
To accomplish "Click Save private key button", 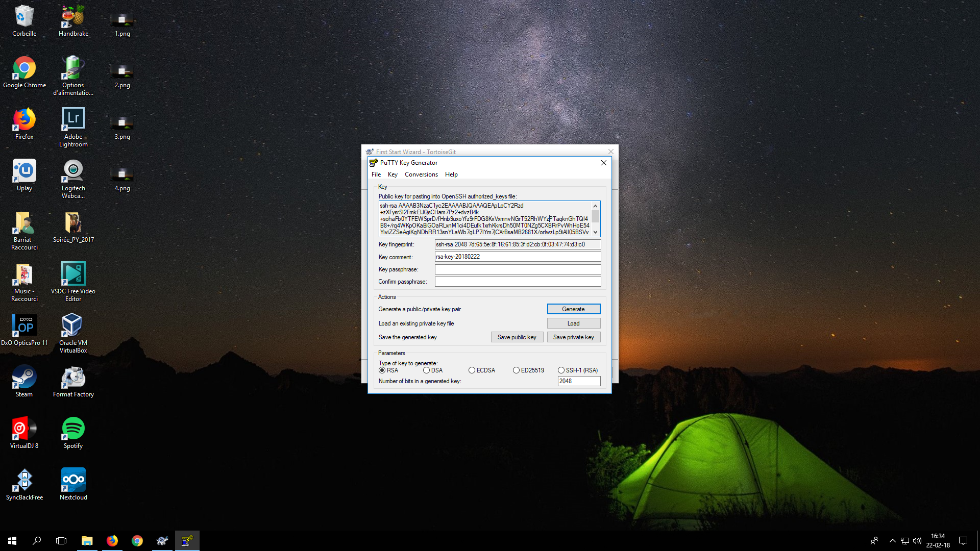I will point(573,337).
